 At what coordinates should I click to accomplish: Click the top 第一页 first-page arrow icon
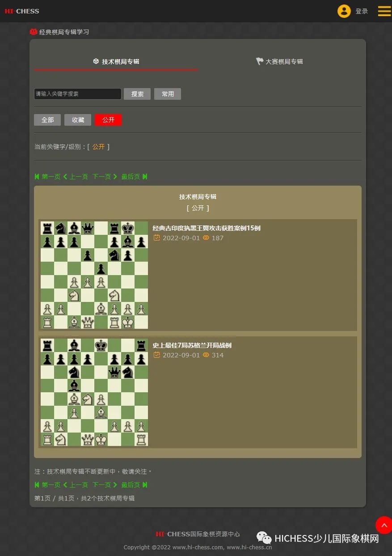37,177
